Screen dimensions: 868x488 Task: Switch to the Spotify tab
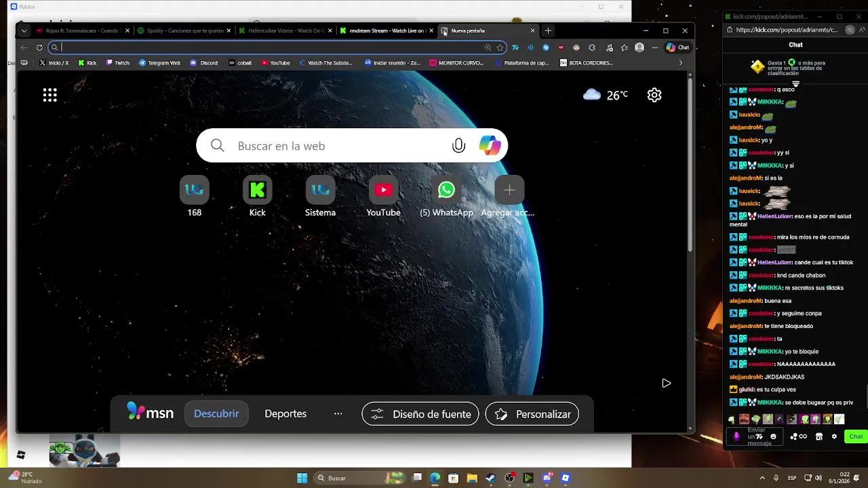183,30
